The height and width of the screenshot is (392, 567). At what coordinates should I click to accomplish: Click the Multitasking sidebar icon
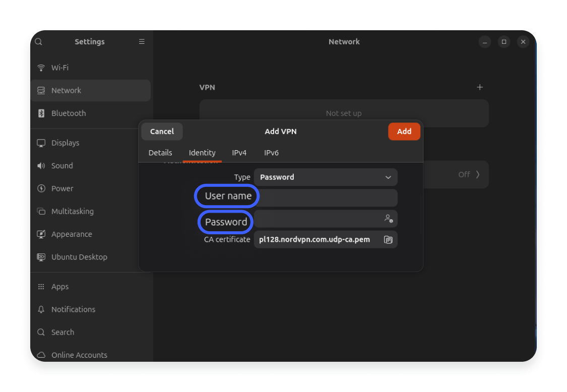[41, 211]
